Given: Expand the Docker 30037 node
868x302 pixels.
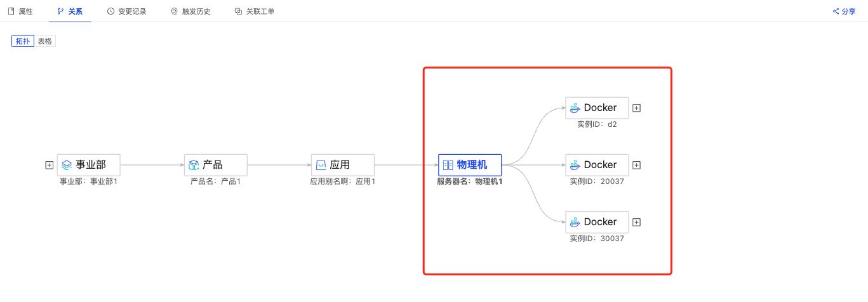Looking at the screenshot, I should (x=637, y=222).
